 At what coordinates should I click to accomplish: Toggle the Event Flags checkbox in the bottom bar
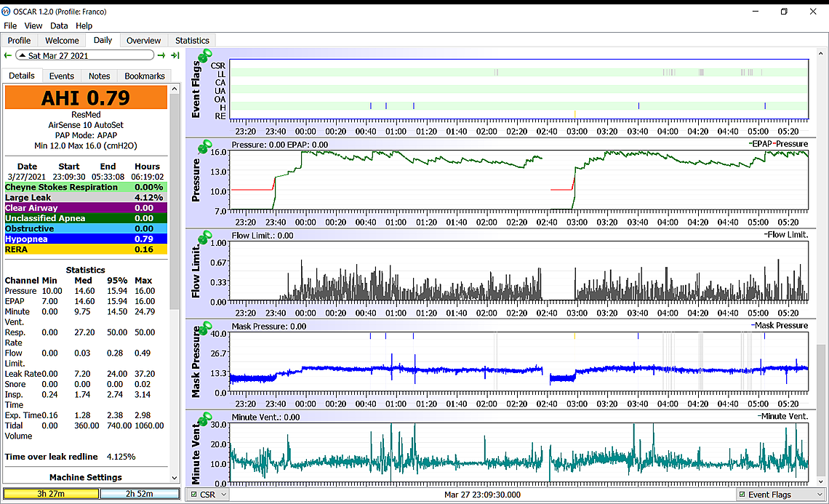[x=742, y=495]
